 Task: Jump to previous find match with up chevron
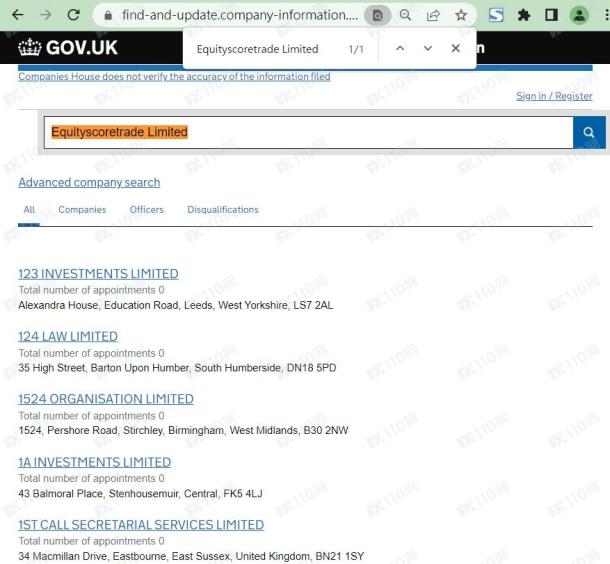tap(400, 48)
